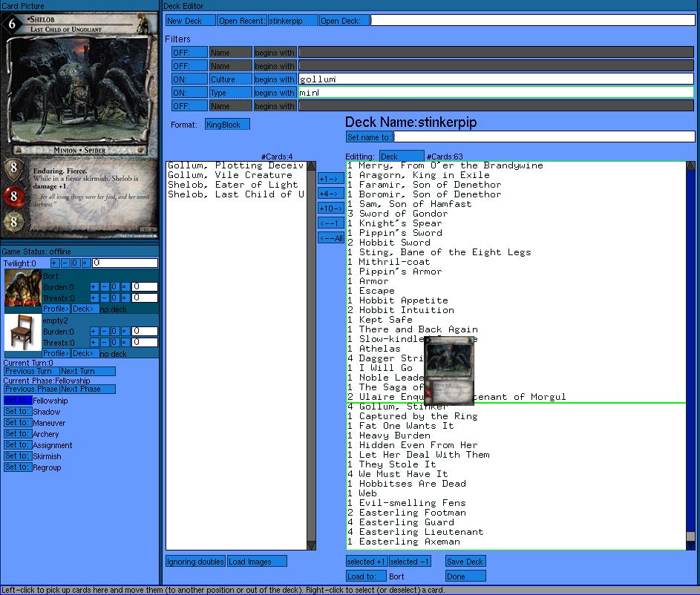The image size is (700, 595).
Task: Add one to Twilight with the plus button
Action: 54,263
